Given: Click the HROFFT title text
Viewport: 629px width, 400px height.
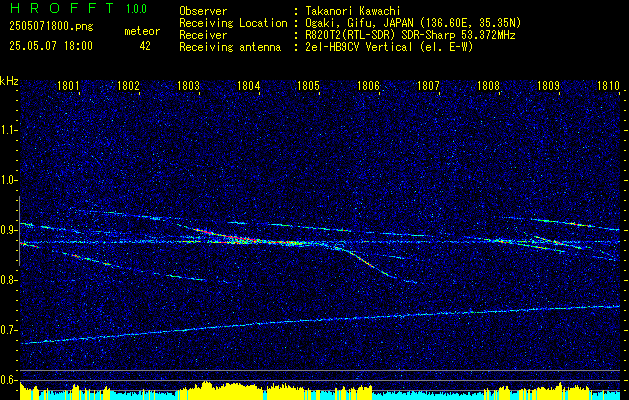Looking at the screenshot, I should (62, 8).
